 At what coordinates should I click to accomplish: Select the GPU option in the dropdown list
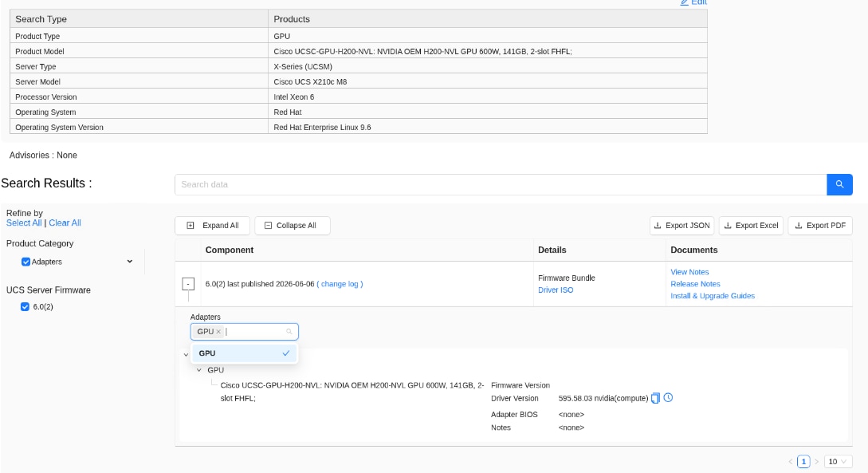coord(244,353)
